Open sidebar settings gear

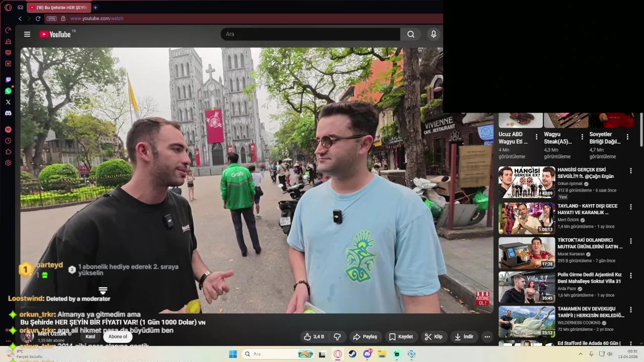point(8,163)
